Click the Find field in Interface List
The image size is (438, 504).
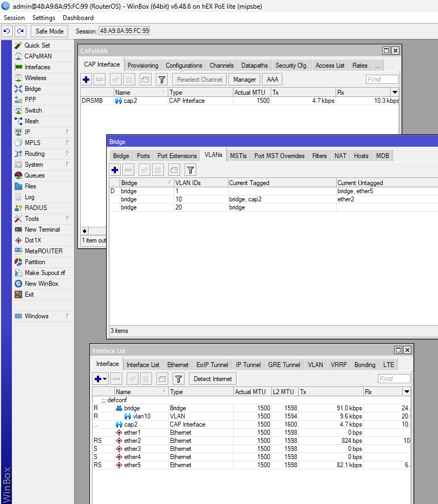394,378
